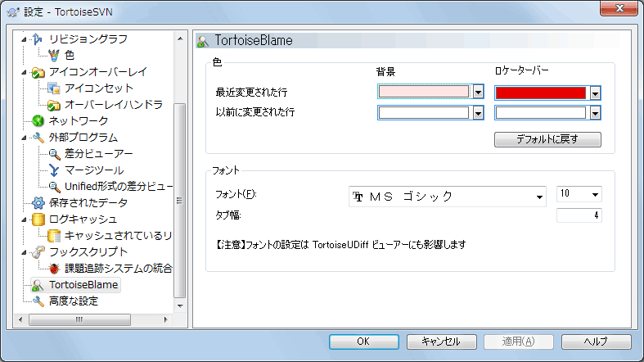Open 最近変更された行 背景 color dropdown arrow
Image resolution: width=644 pixels, height=362 pixels.
[478, 92]
